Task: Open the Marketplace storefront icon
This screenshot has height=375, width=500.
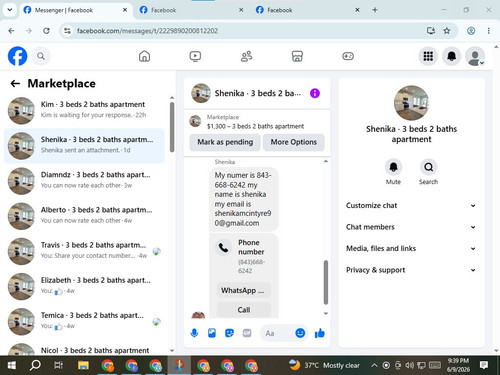Action: [x=297, y=56]
